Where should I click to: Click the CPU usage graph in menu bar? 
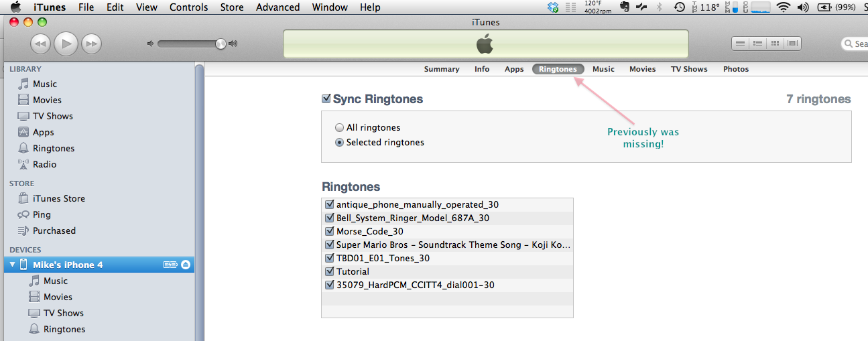coord(761,7)
